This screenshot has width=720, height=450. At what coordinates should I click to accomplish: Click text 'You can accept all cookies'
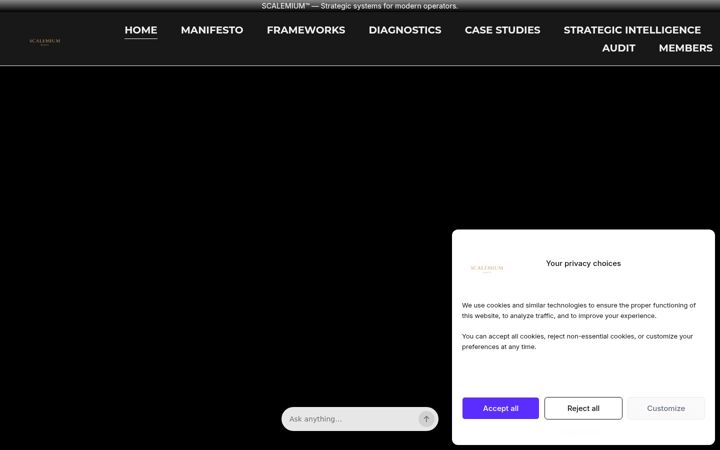click(503, 336)
